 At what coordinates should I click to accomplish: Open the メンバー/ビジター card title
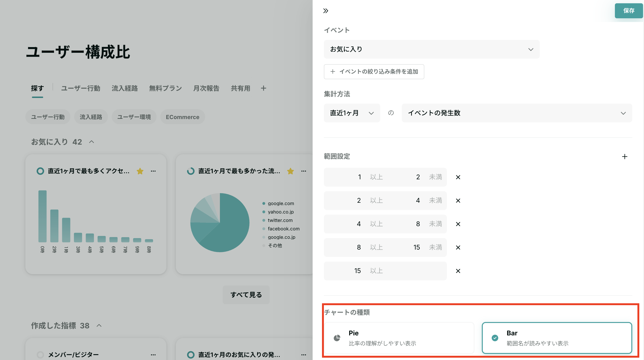pyautogui.click(x=73, y=355)
